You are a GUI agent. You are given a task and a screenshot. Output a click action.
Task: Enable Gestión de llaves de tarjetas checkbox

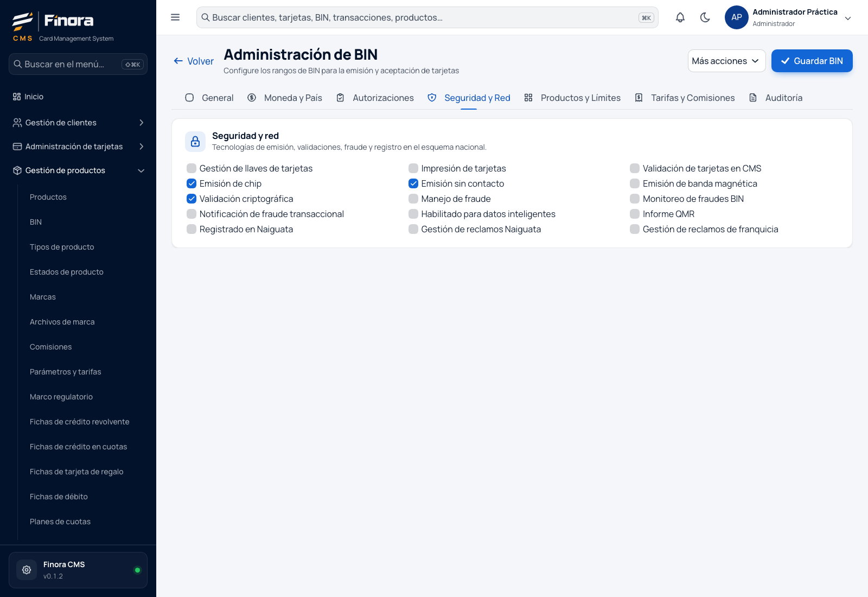pos(192,168)
